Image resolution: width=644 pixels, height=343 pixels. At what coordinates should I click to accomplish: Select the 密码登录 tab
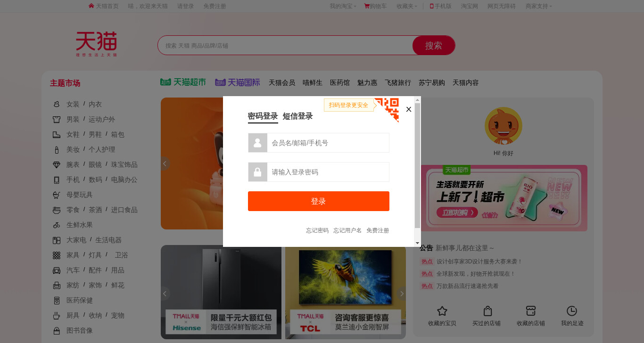263,116
